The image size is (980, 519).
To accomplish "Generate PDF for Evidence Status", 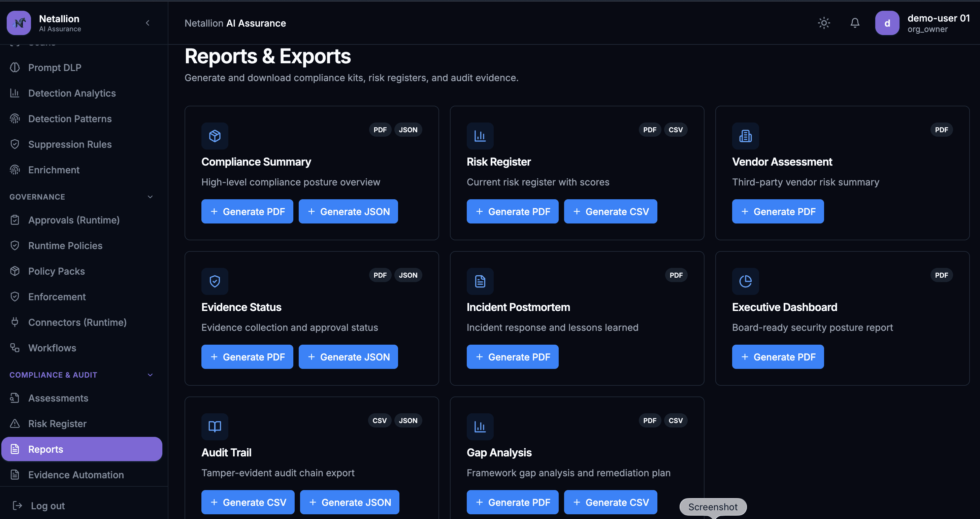I will [247, 357].
